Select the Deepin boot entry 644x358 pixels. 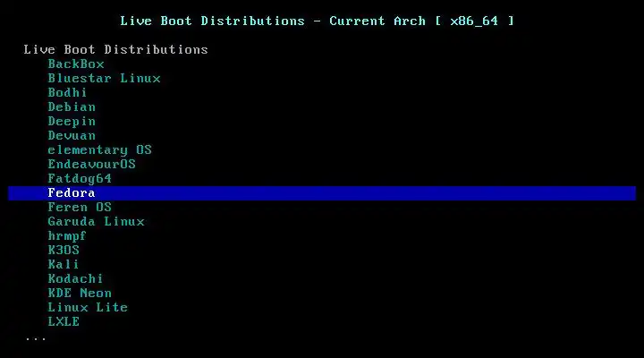click(x=72, y=121)
